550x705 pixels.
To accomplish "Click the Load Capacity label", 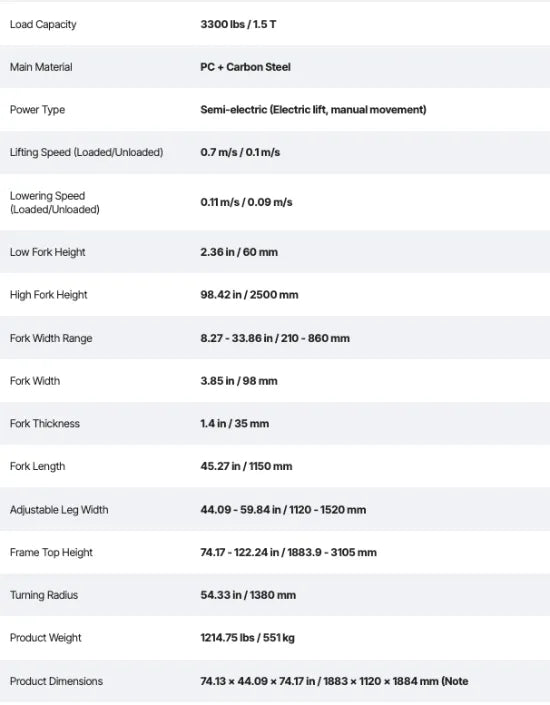I will tap(43, 24).
